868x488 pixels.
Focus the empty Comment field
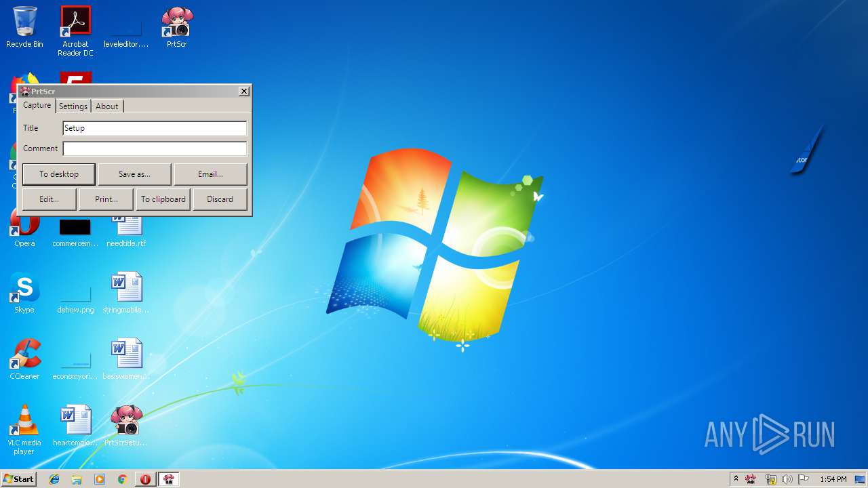pyautogui.click(x=155, y=148)
